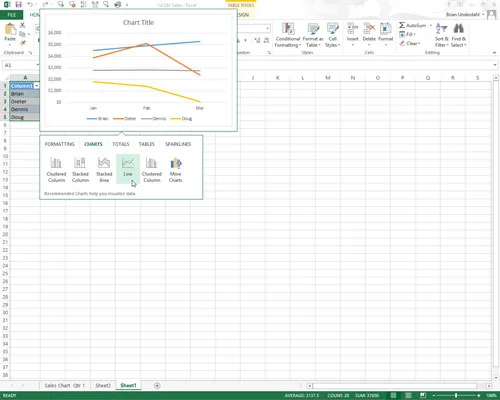Expand the AutoSum dropdown arrow
Viewport: 500px width, 400px height.
[x=431, y=25]
